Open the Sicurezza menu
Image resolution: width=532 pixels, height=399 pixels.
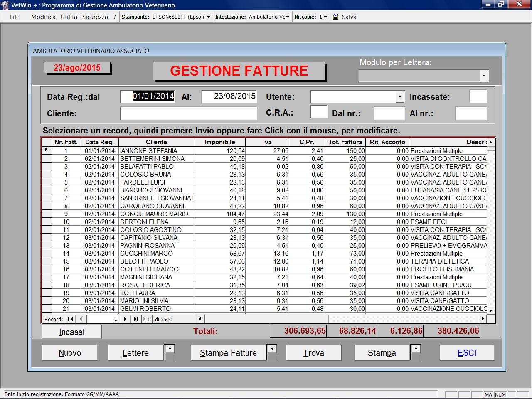[95, 17]
